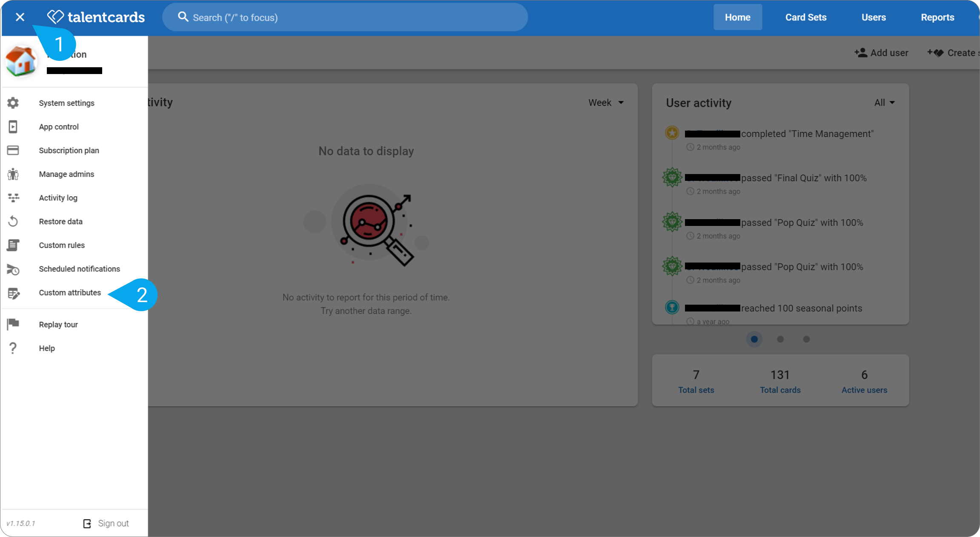Open Custom rules scroll icon

tap(13, 245)
